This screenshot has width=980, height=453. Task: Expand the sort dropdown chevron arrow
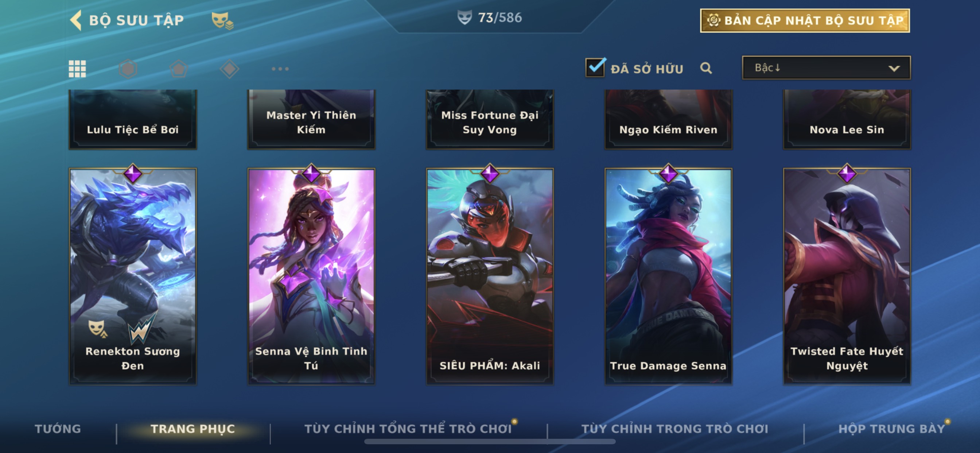click(x=894, y=69)
